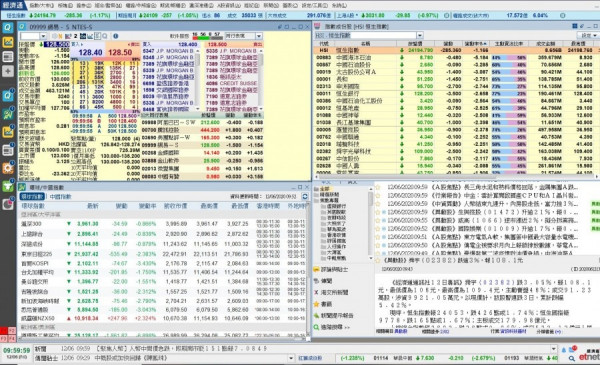The width and height of the screenshot is (600, 365).
Task: Open the stock code dropdown in the quote window
Action: click(x=43, y=36)
